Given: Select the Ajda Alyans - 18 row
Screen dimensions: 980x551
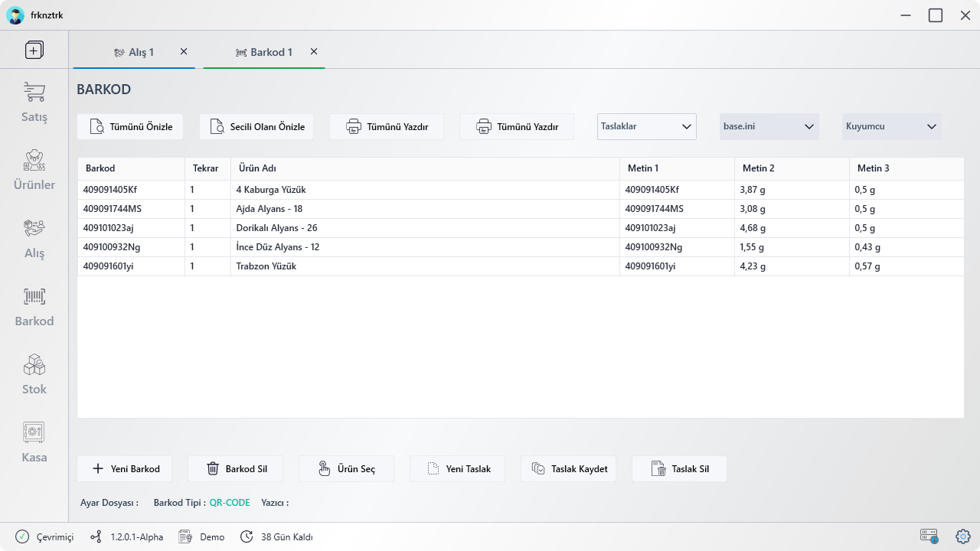Looking at the screenshot, I should (521, 209).
